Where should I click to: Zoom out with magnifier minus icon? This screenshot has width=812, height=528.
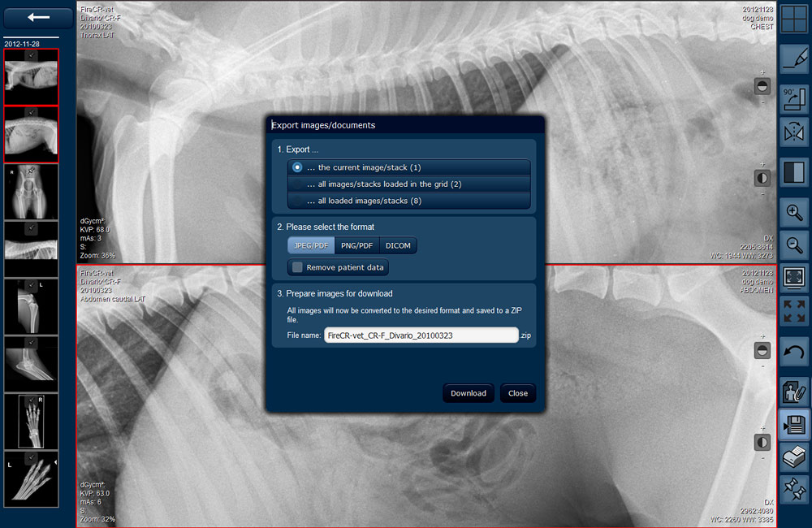tap(794, 245)
